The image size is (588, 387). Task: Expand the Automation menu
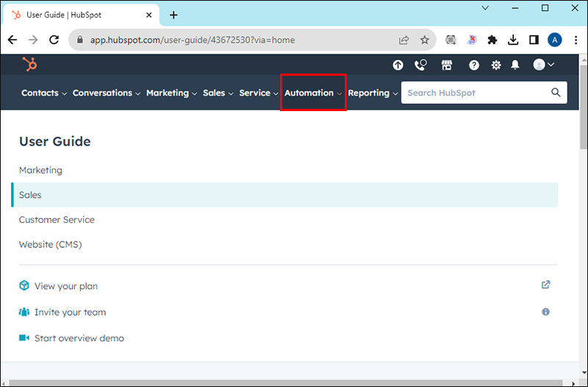313,93
